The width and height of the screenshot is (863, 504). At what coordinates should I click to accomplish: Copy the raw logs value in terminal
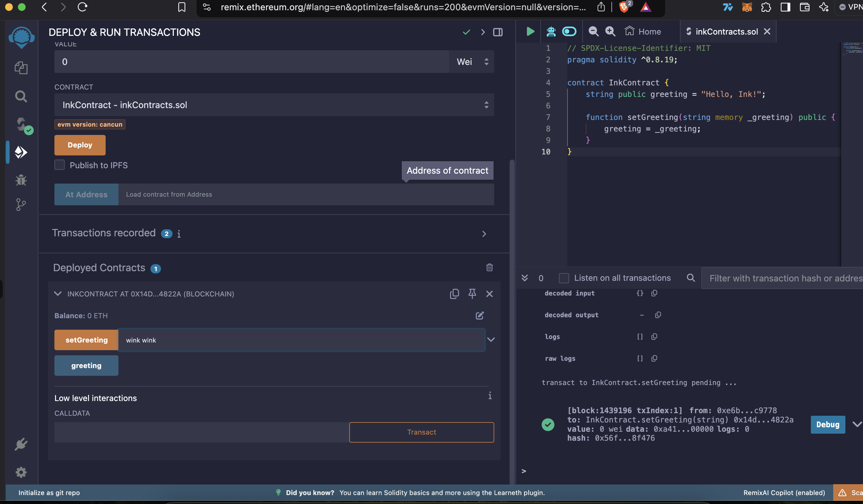(x=654, y=358)
